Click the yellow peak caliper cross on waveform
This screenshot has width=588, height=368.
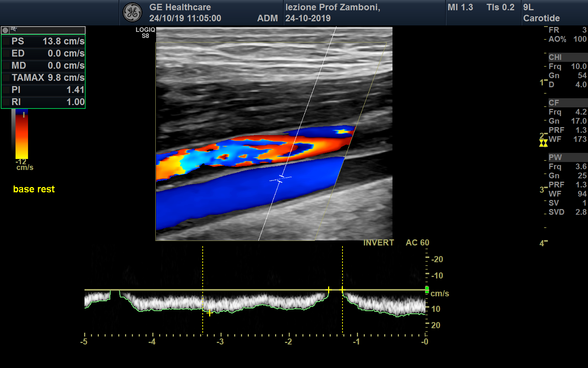[210, 313]
